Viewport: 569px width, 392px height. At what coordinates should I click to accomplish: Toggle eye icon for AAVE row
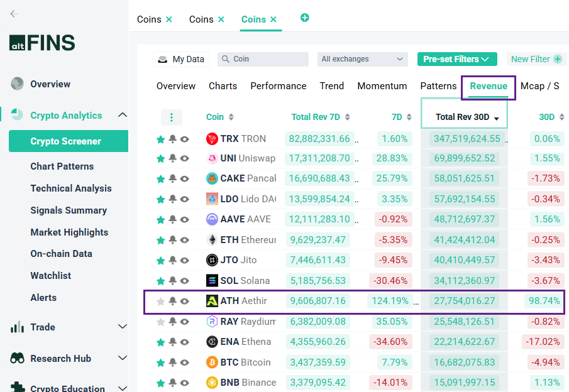[185, 219]
